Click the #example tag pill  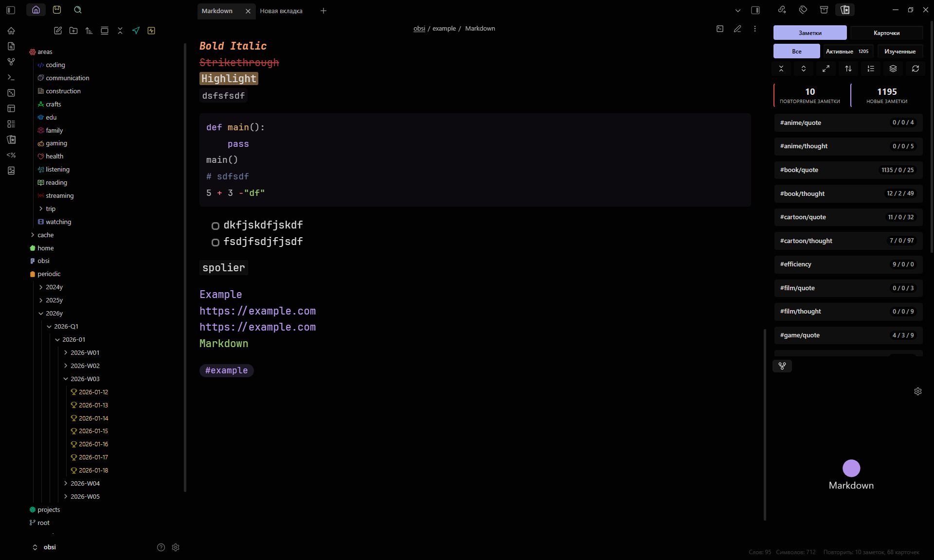pos(226,370)
